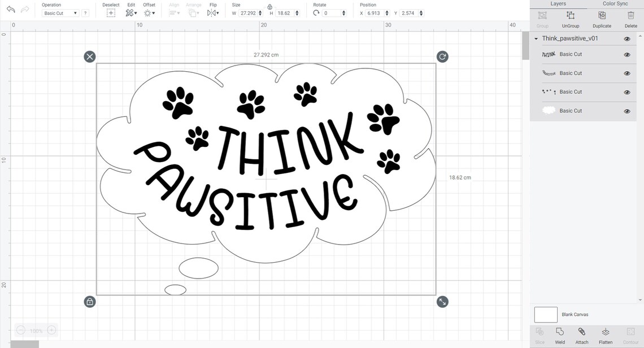The height and width of the screenshot is (348, 644).
Task: Toggle visibility of the cloud Basic Cut layer
Action: [626, 111]
